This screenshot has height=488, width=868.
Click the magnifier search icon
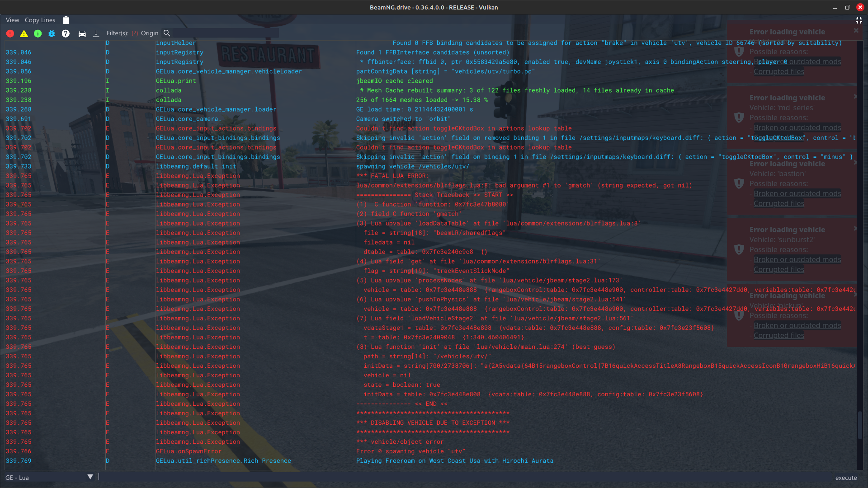[167, 33]
